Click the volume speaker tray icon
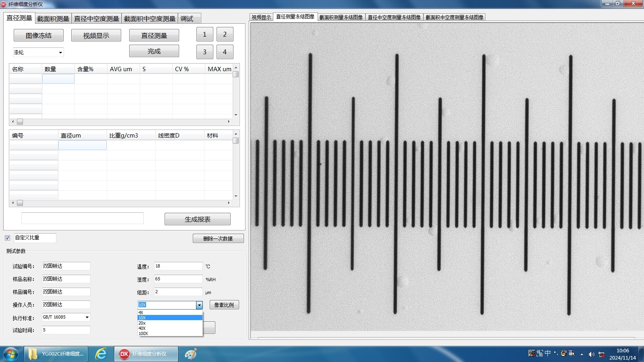 pyautogui.click(x=591, y=354)
